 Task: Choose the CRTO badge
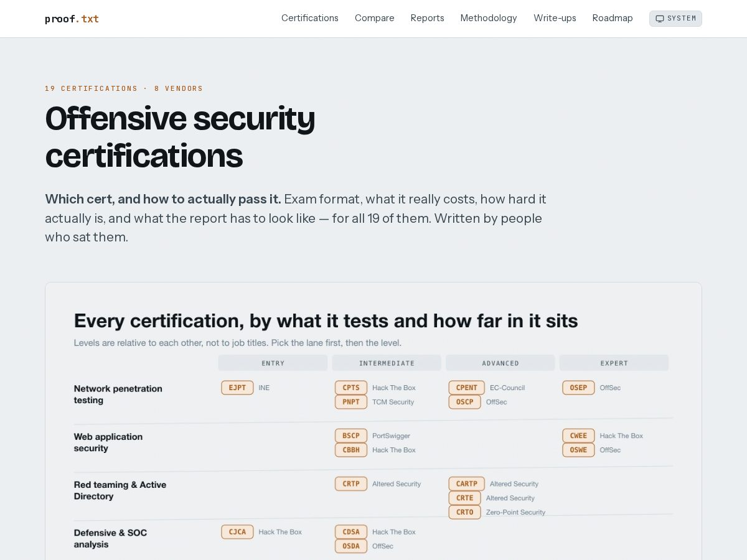point(464,512)
